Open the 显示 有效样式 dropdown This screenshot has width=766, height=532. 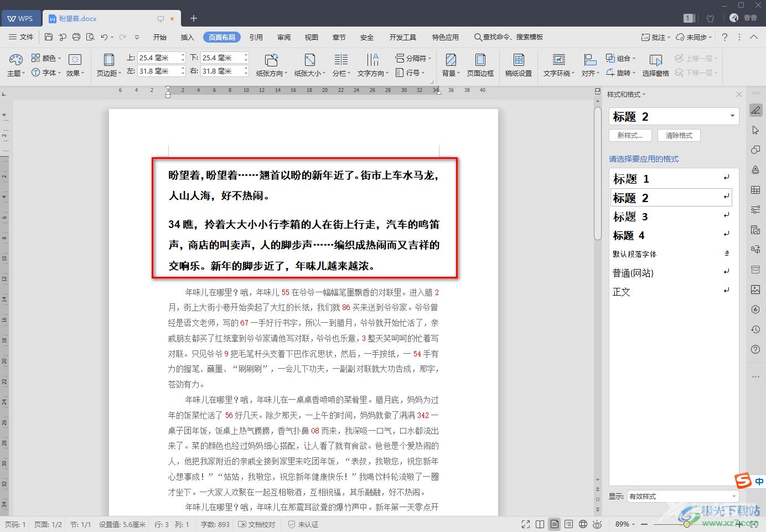click(683, 496)
